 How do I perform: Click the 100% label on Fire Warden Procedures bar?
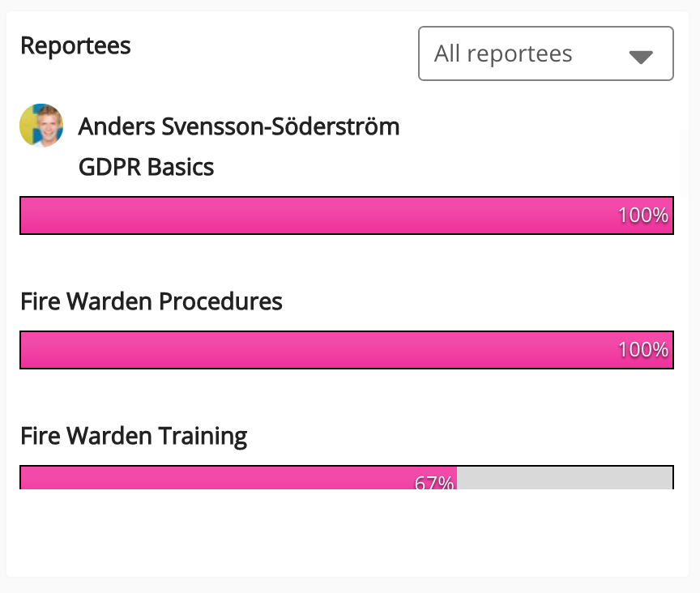643,350
